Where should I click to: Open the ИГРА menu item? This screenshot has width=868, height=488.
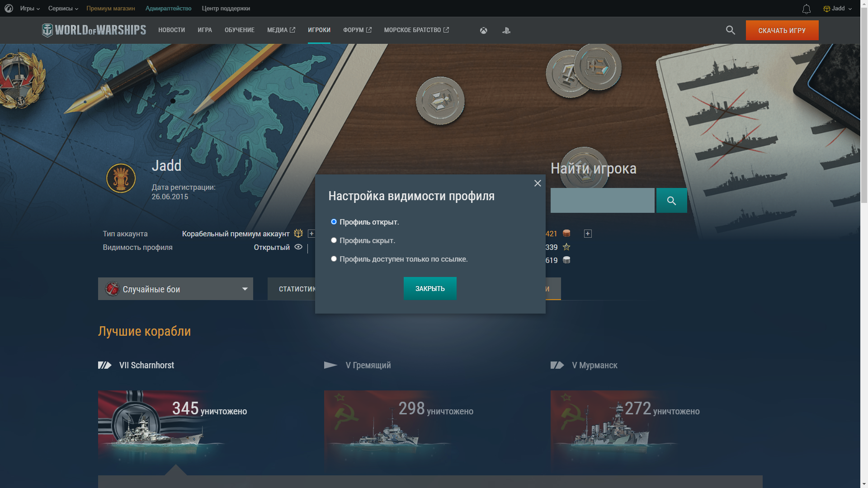[x=205, y=30]
